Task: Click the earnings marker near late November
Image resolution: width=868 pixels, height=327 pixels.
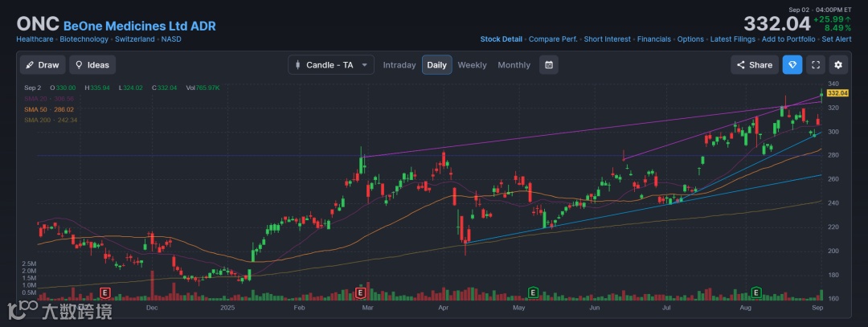Action: tap(104, 292)
